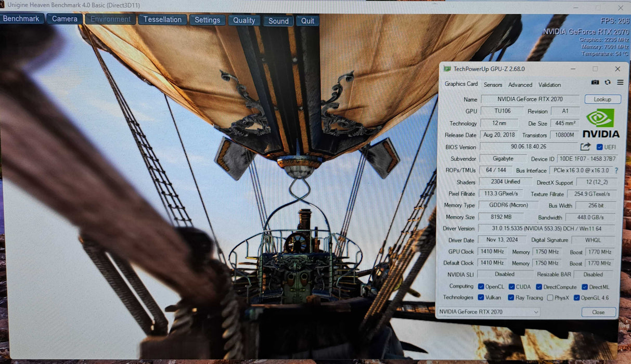Toggle the DirectML checkbox
631x364 pixels.
(585, 287)
